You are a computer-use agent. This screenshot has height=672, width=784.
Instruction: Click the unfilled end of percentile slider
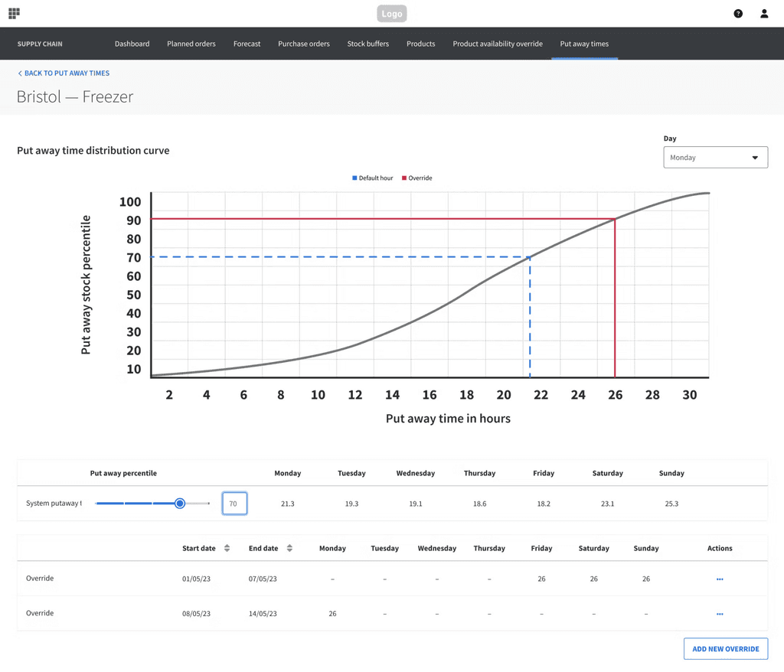198,504
